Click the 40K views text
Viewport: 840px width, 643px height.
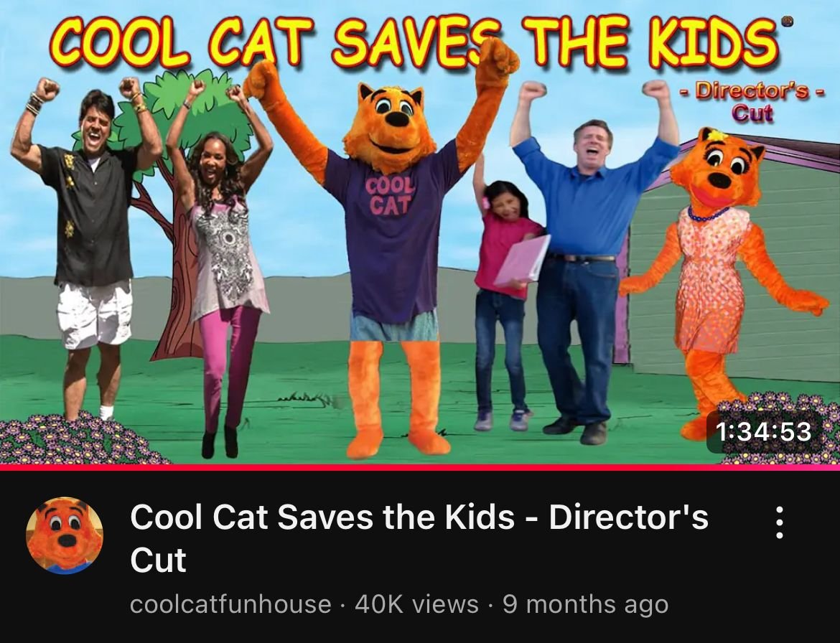click(416, 604)
